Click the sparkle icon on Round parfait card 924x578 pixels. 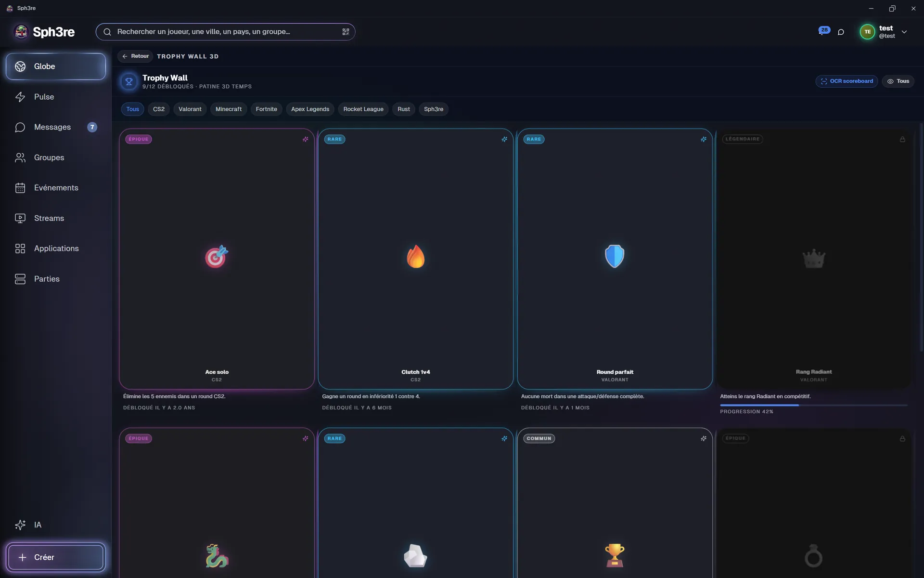(x=704, y=139)
